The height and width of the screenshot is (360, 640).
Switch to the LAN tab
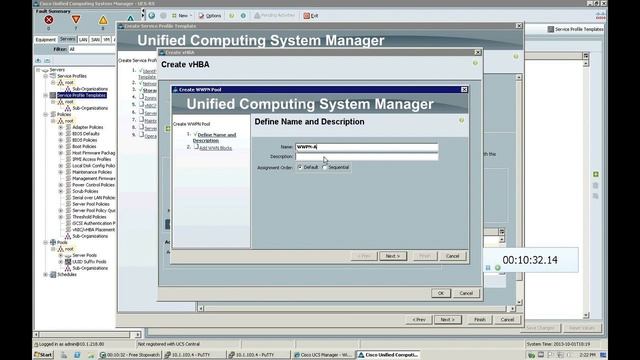click(x=83, y=40)
